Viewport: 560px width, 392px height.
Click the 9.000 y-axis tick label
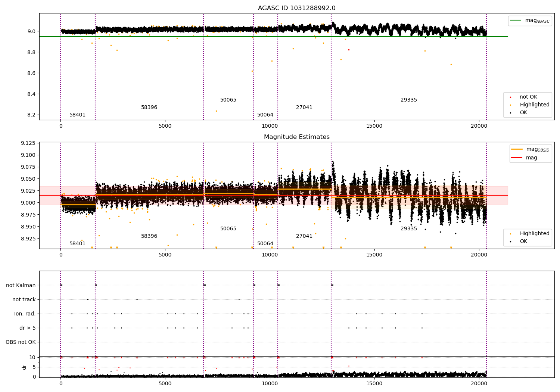[x=28, y=203]
